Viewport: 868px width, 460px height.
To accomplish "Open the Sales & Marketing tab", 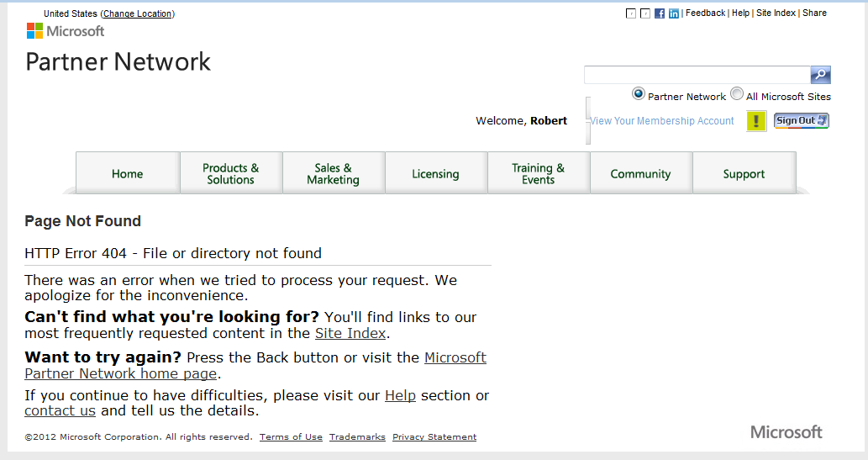I will point(334,173).
